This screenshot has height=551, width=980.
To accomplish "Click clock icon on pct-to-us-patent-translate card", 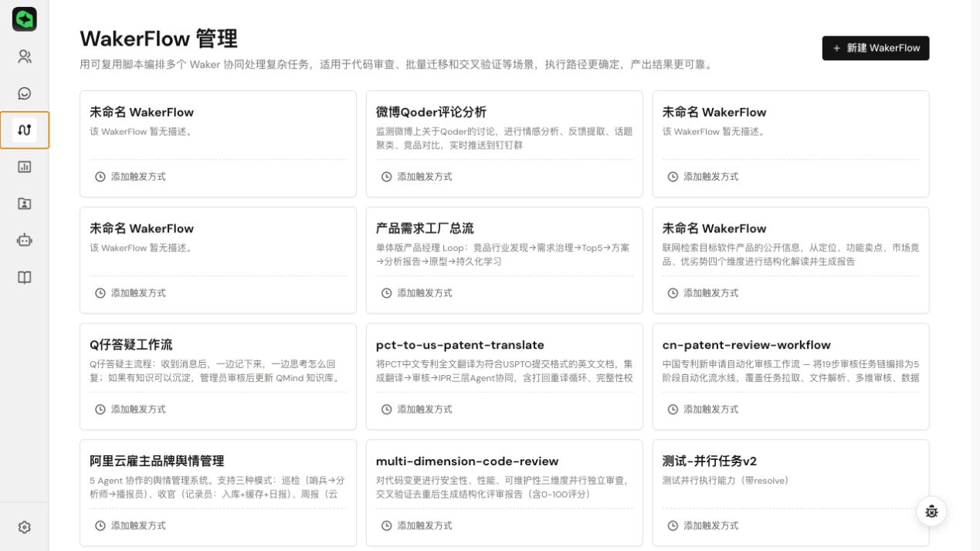I will (x=386, y=410).
